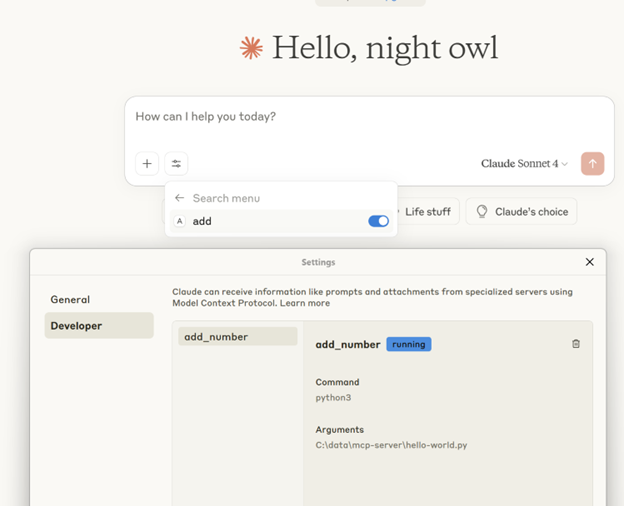Click the 'A' icon beside add tool
The height and width of the screenshot is (506, 624).
[180, 221]
